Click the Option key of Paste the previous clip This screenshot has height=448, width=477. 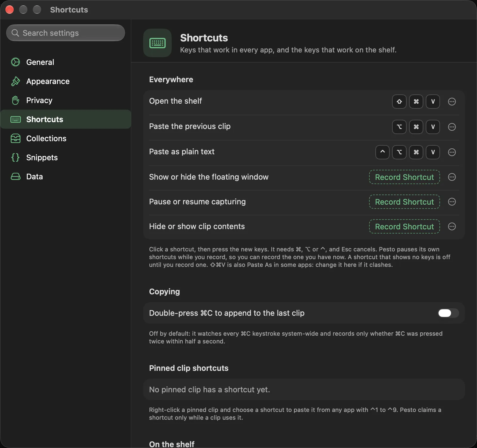pyautogui.click(x=399, y=127)
